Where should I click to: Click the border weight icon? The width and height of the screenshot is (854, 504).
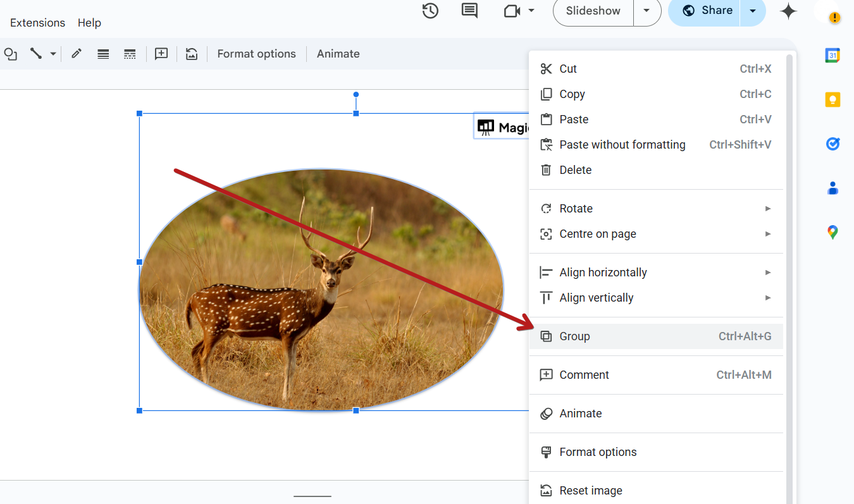tap(103, 54)
